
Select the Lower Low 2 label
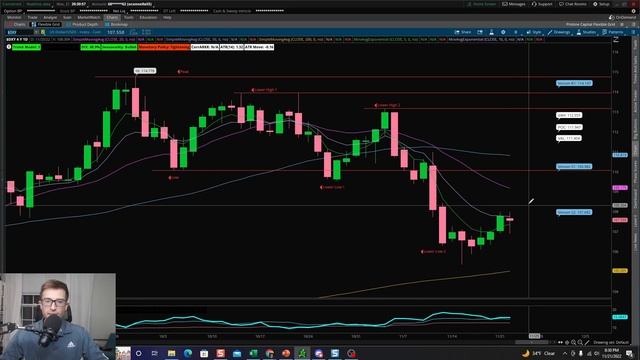[x=433, y=252]
